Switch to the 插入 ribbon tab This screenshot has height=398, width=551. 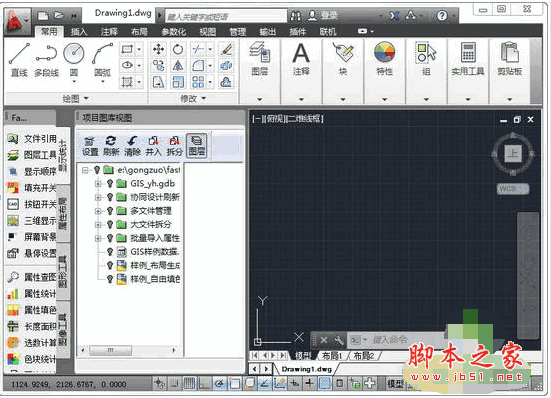tap(79, 32)
